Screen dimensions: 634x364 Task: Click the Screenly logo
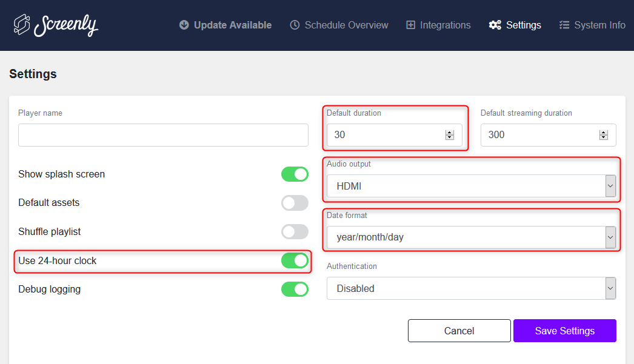56,25
